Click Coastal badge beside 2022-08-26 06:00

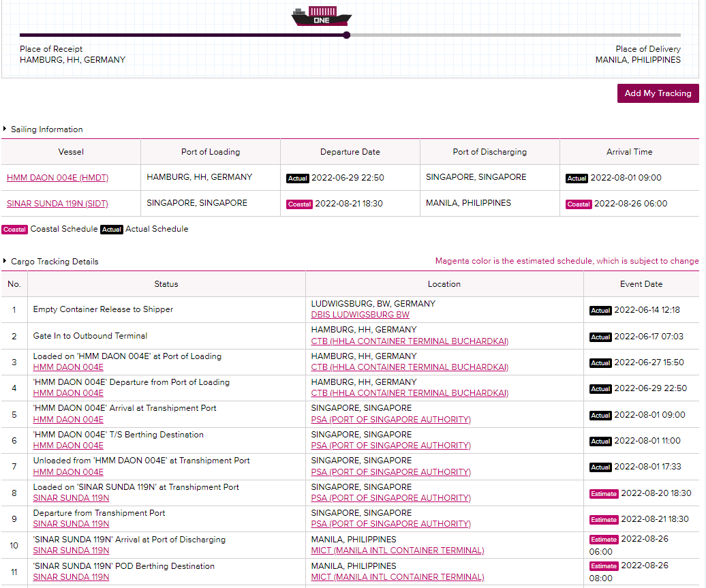click(x=579, y=204)
